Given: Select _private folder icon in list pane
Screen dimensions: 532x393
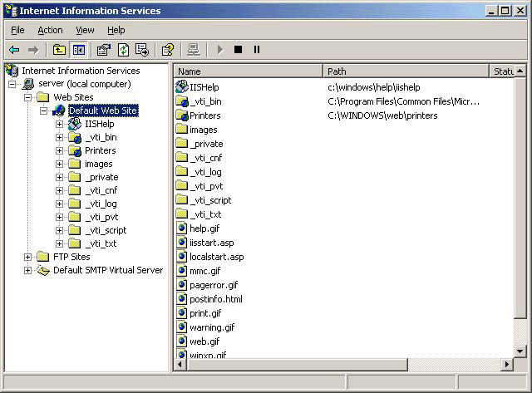Looking at the screenshot, I should tap(182, 143).
